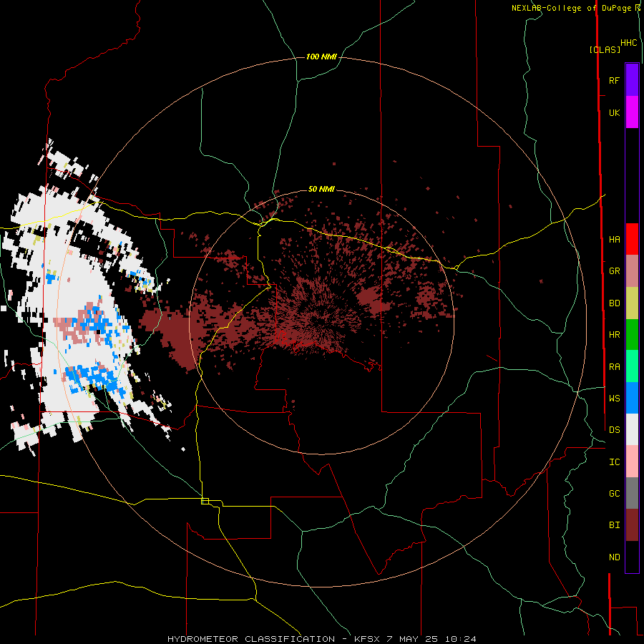
Task: Click the 100 NMI range ring label
Action: [x=321, y=57]
